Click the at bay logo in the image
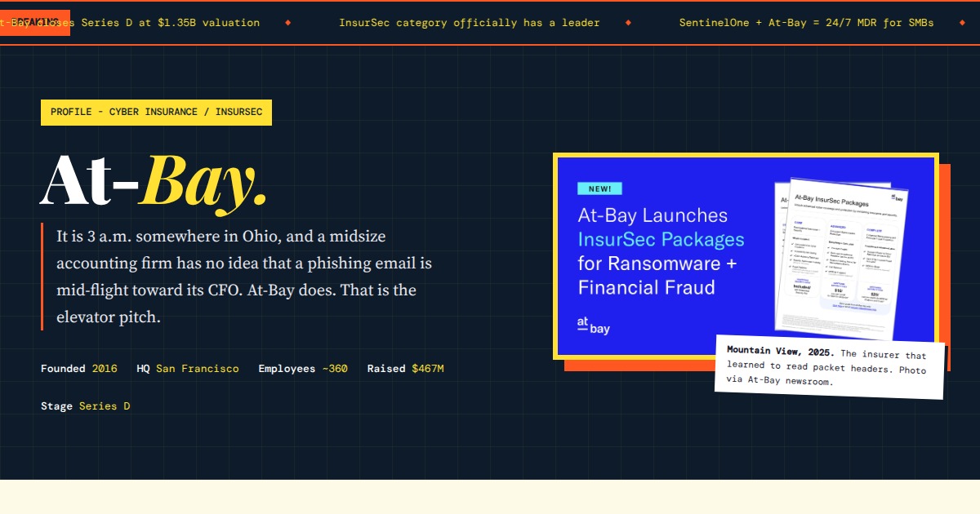This screenshot has width=980, height=514. coord(594,326)
